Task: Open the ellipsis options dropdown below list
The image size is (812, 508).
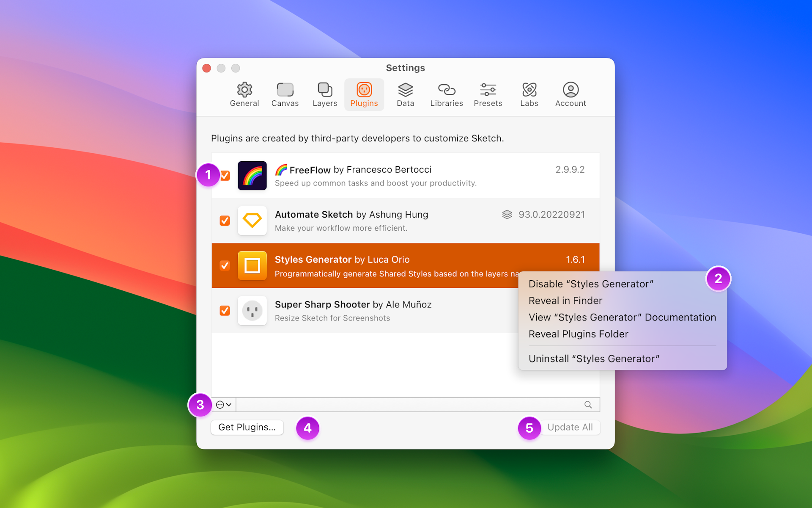Action: [x=224, y=405]
